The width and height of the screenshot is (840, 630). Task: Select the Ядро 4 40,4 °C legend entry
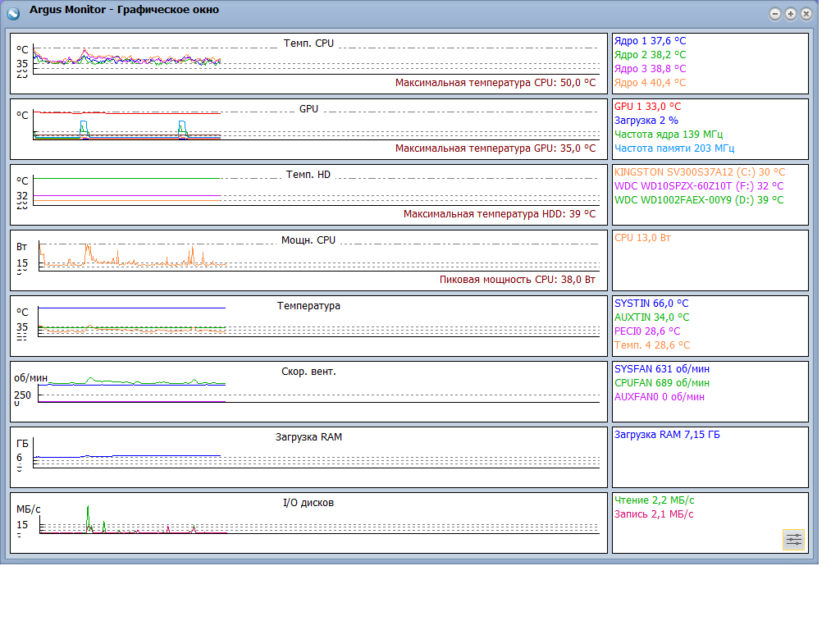[650, 83]
